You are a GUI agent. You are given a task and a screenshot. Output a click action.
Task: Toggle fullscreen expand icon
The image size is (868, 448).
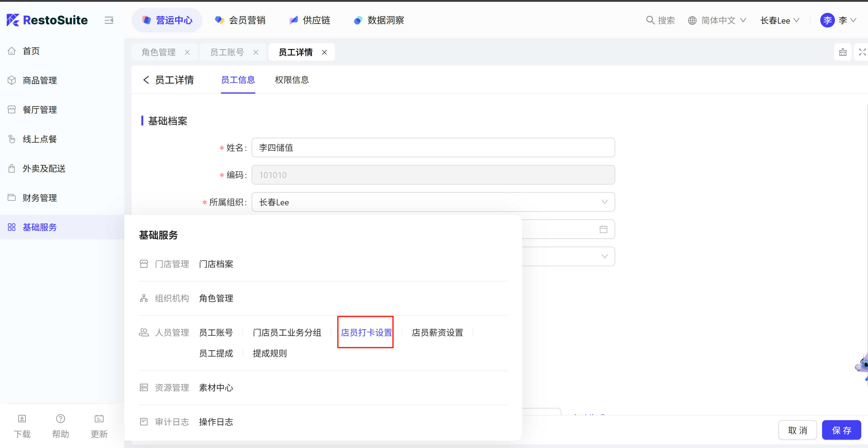[862, 52]
